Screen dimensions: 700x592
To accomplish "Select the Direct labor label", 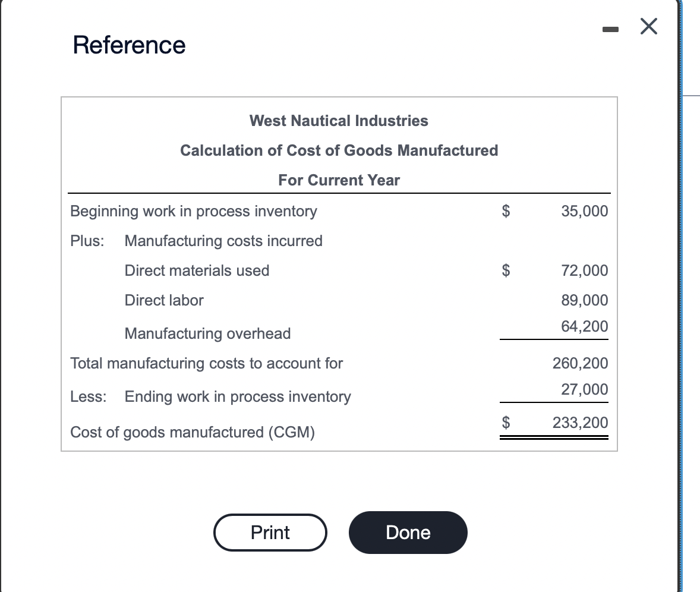I will 164,300.
